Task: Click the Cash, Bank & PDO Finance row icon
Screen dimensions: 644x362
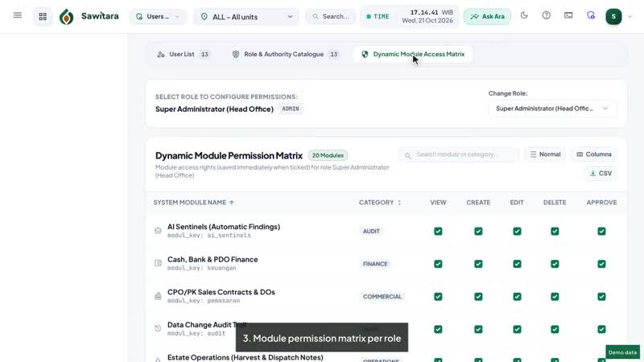Action: point(158,263)
